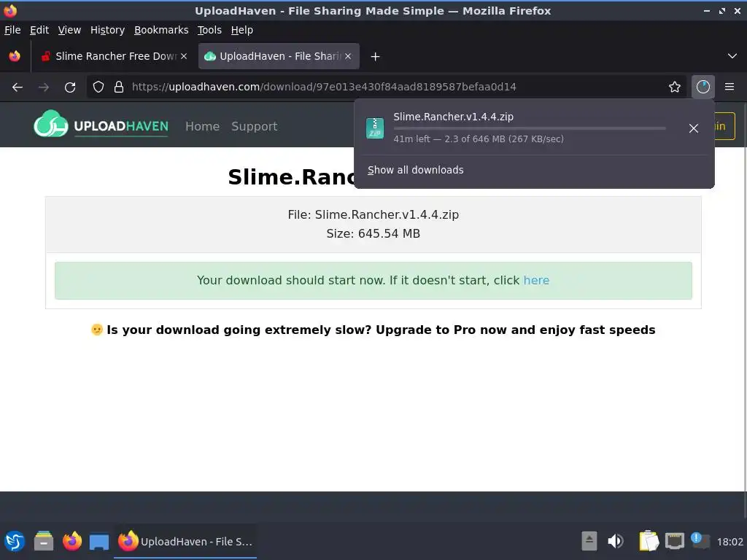Screen dimensions: 747x560
Task: Click the download progress bar
Action: pos(530,128)
